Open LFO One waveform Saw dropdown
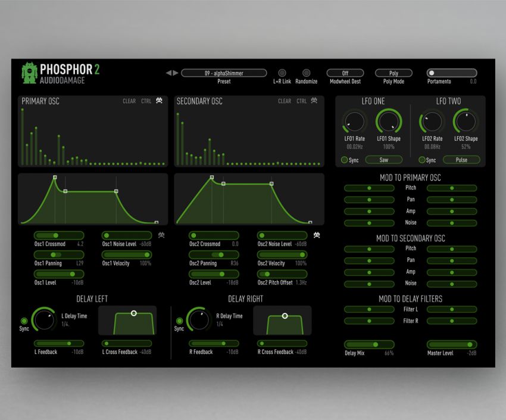The image size is (506, 420). coord(384,160)
